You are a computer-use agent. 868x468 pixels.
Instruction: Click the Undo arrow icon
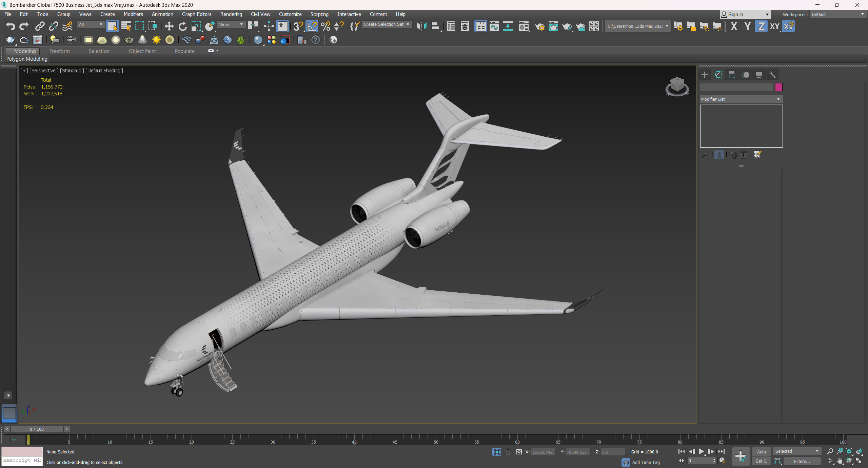(x=11, y=26)
